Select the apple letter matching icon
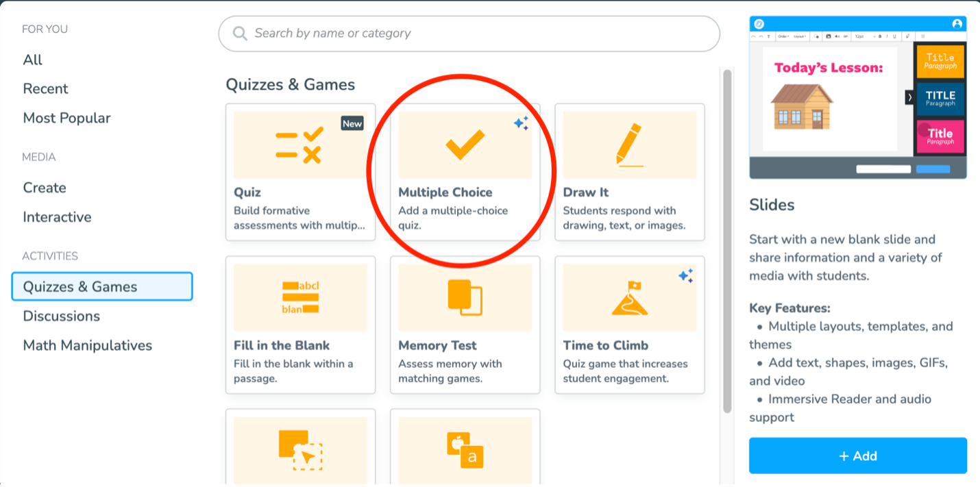Screen dimensions: 980x487 pos(465,450)
